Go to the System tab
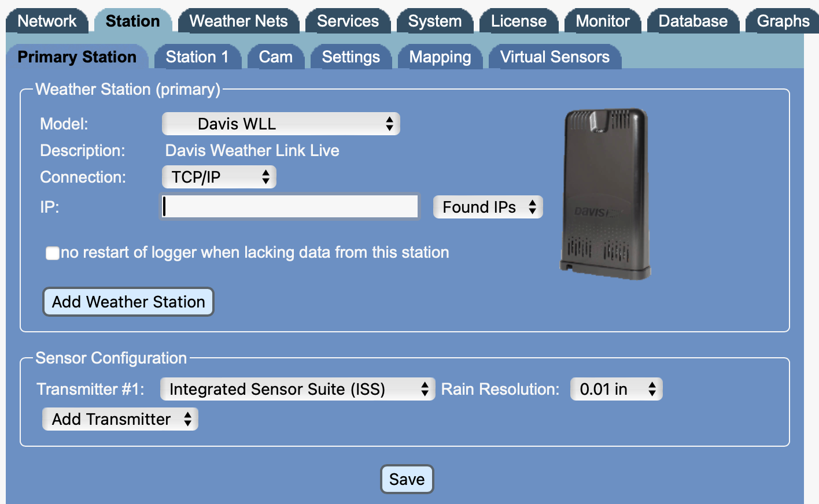Screen dimensions: 819x504 click(x=435, y=21)
